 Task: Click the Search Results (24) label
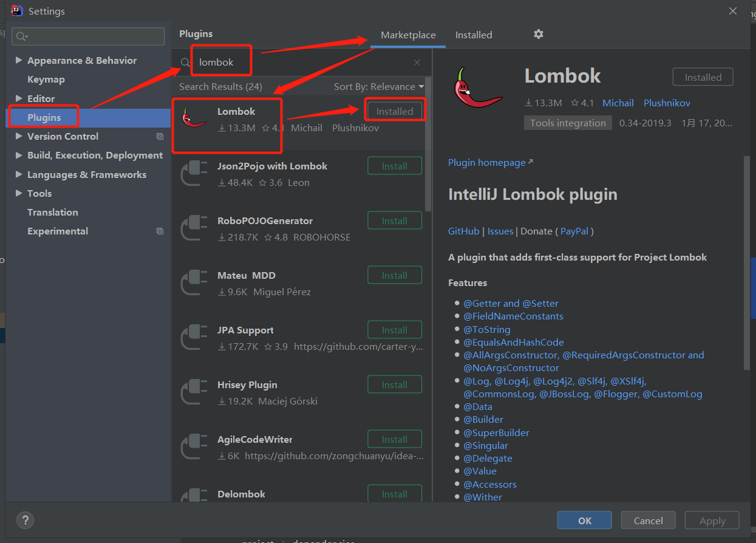(220, 87)
